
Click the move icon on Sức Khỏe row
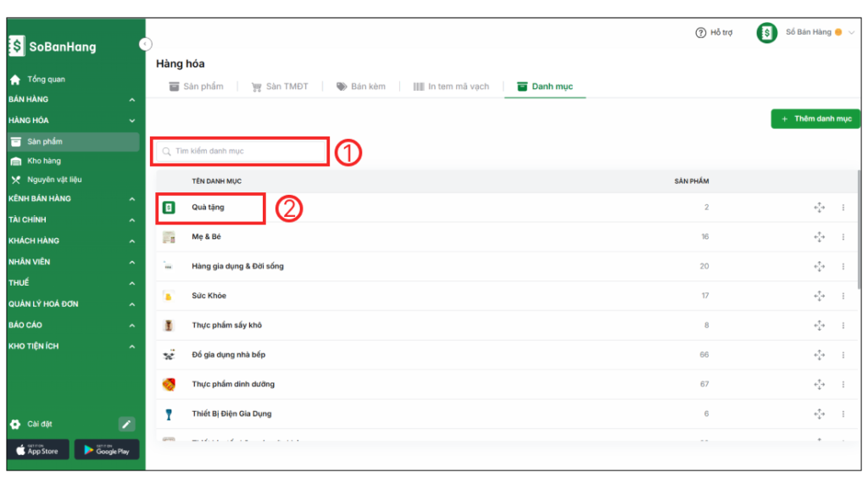coord(819,296)
